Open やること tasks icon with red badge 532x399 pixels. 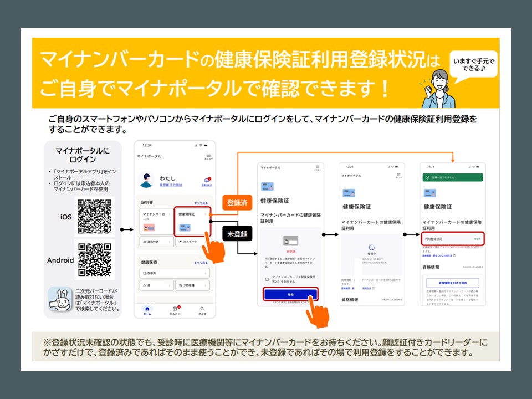(175, 310)
